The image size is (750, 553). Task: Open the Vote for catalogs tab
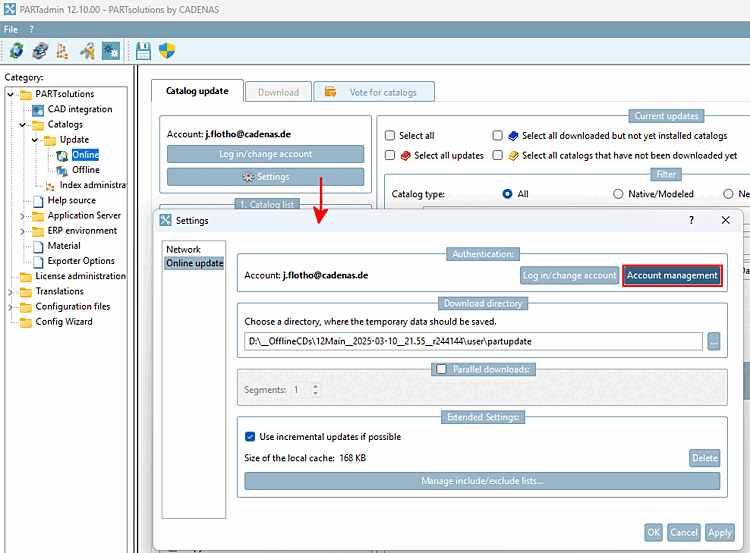point(374,92)
